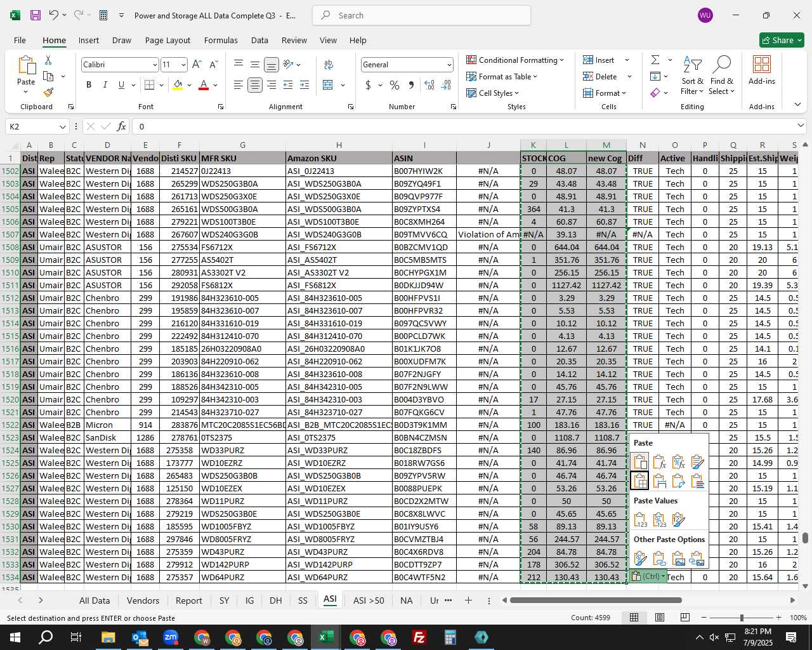The image size is (812, 650).
Task: Click in the Search box
Action: [x=421, y=15]
